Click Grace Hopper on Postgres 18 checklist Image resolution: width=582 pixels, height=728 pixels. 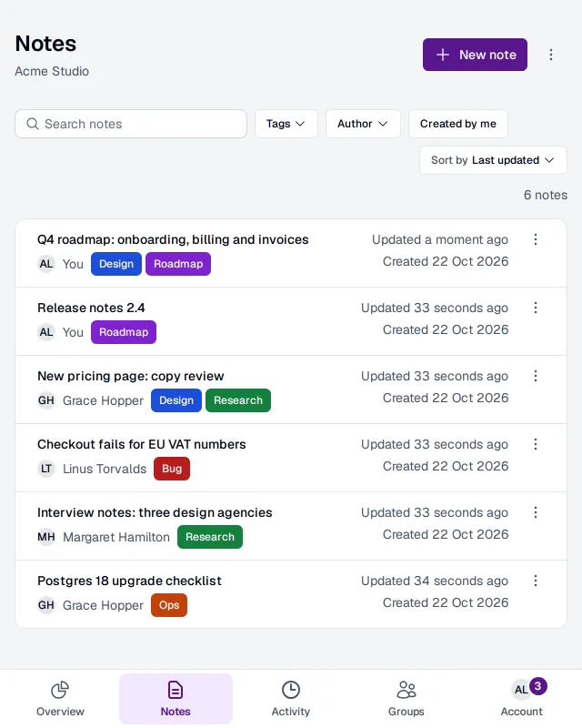coord(103,605)
